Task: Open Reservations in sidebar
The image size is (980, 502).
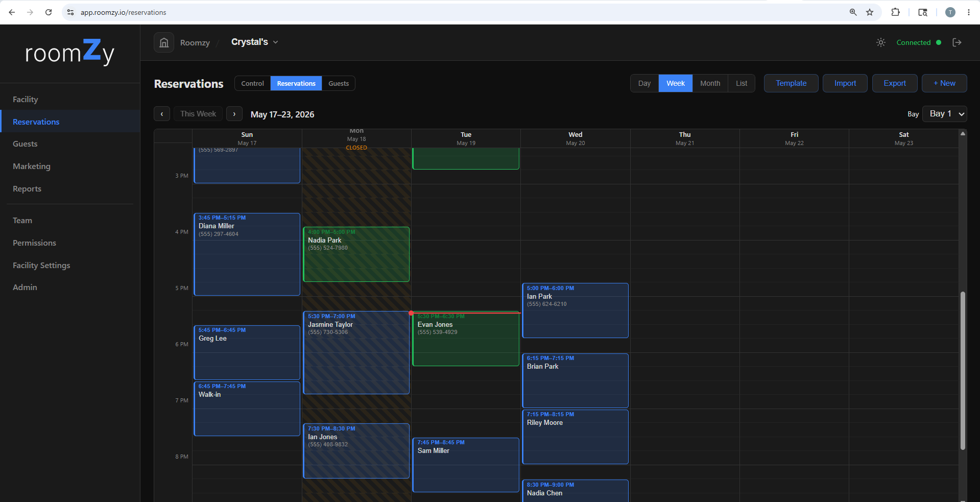Action: click(70, 122)
